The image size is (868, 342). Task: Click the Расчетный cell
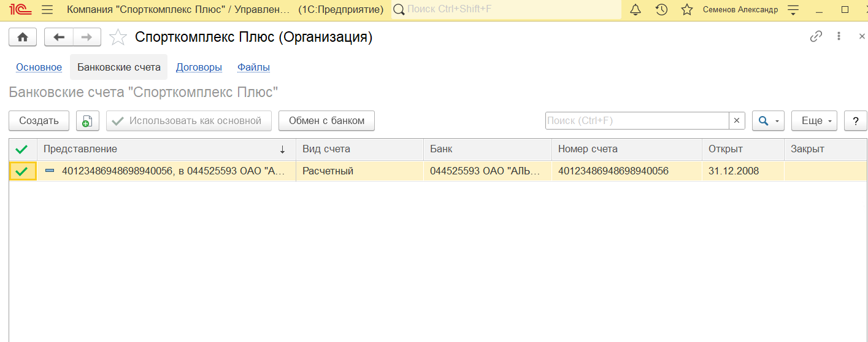point(359,171)
